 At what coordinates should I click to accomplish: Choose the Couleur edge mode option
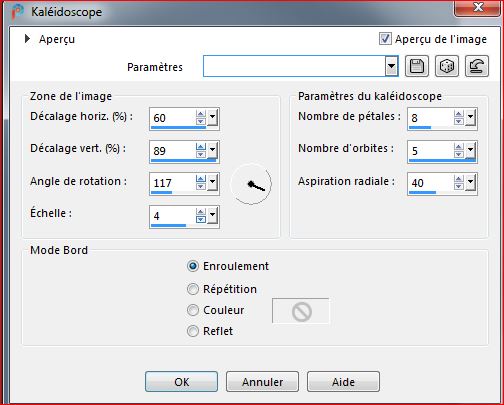tap(193, 310)
